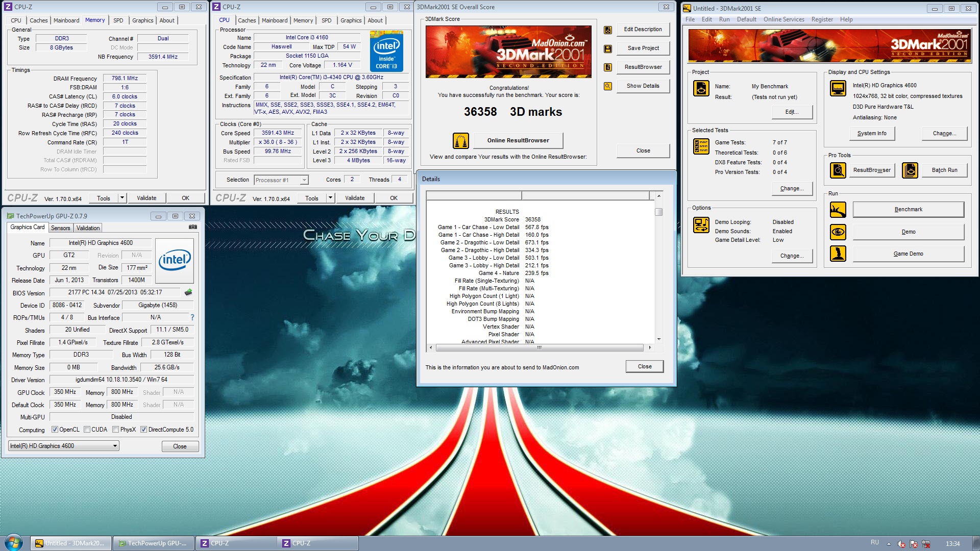Switch to SPD tab in CPU-Z Memory window

point(118,20)
